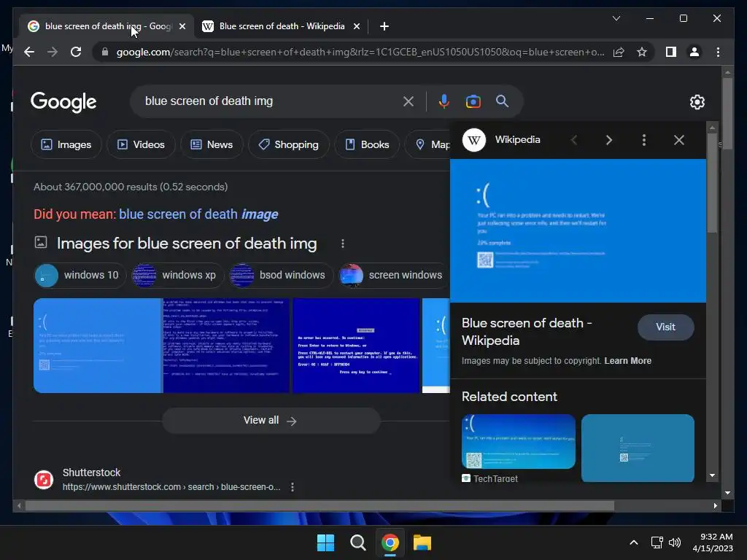Click the large Wikipedia BSOD preview image

tap(578, 231)
